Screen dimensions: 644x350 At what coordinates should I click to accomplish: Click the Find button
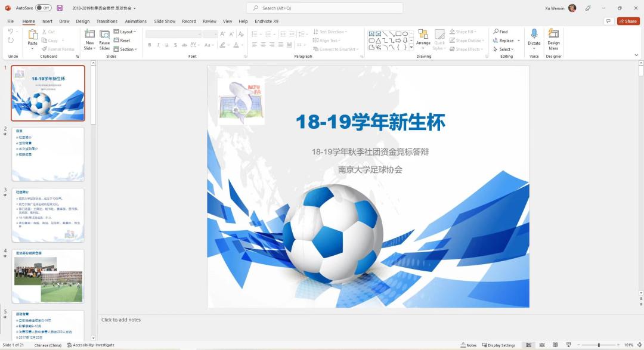(501, 32)
